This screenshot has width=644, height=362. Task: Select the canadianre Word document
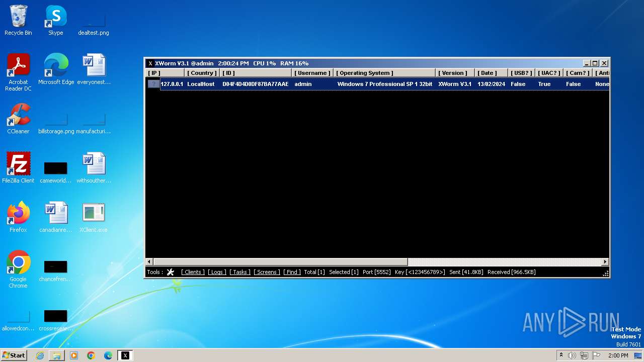coord(56,217)
